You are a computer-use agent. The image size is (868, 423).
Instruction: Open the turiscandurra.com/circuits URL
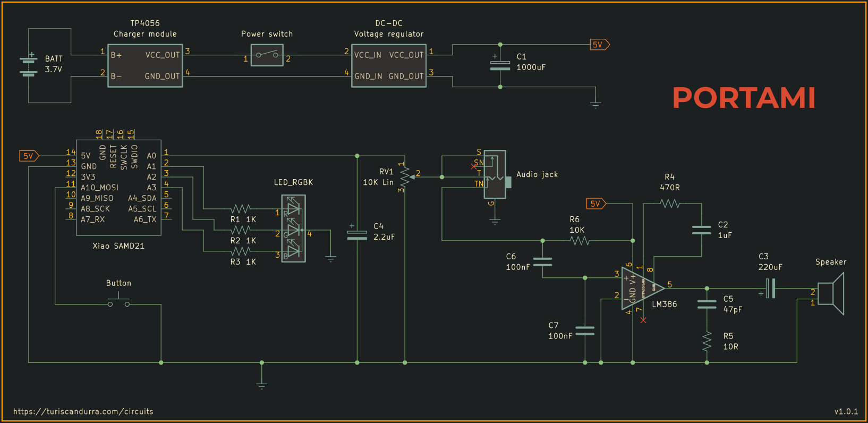tap(83, 411)
